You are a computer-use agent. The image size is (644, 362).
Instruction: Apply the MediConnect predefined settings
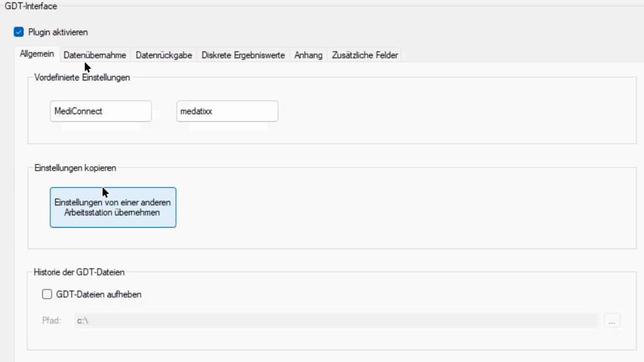pyautogui.click(x=101, y=112)
